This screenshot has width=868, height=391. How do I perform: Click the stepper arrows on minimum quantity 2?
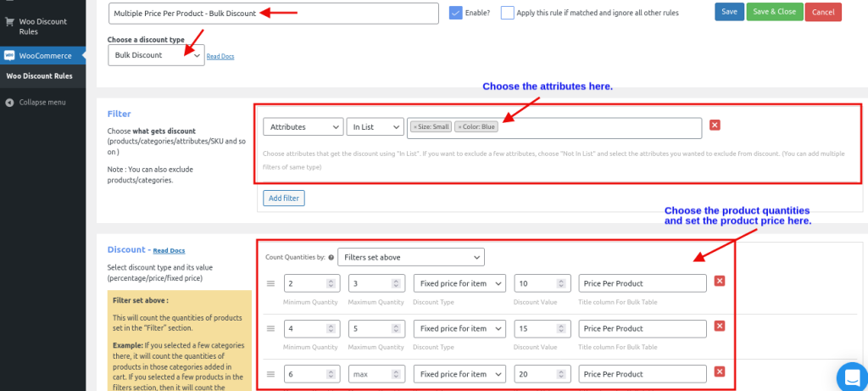[x=331, y=283]
